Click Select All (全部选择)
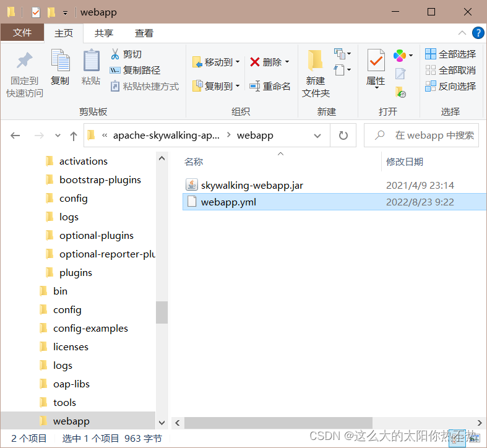The image size is (487, 448). pyautogui.click(x=450, y=54)
